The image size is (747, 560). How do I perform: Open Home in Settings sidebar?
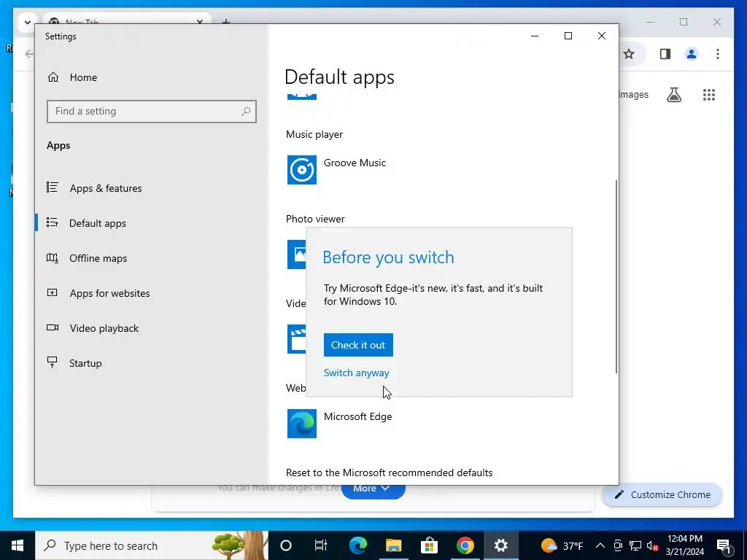pyautogui.click(x=83, y=77)
